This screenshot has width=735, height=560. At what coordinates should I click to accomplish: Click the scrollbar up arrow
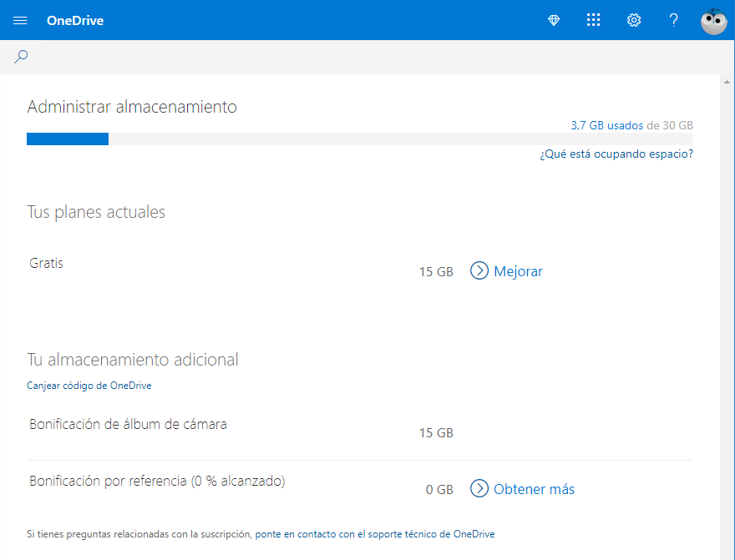pyautogui.click(x=727, y=82)
